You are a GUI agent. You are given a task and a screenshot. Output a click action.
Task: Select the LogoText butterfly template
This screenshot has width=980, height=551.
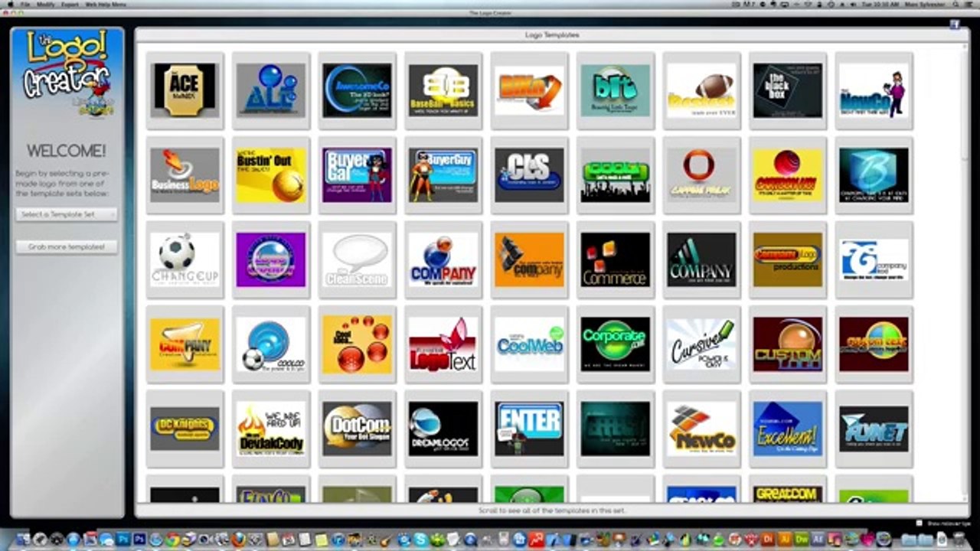pos(443,344)
